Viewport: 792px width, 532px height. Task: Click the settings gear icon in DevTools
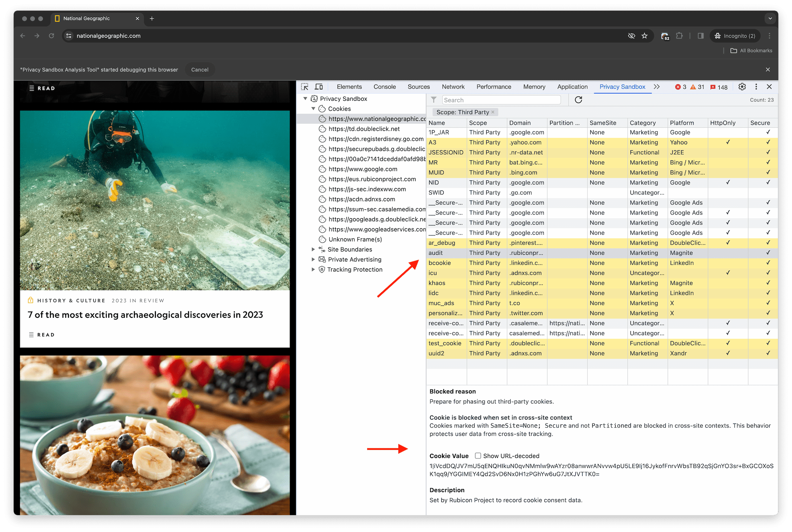(742, 87)
